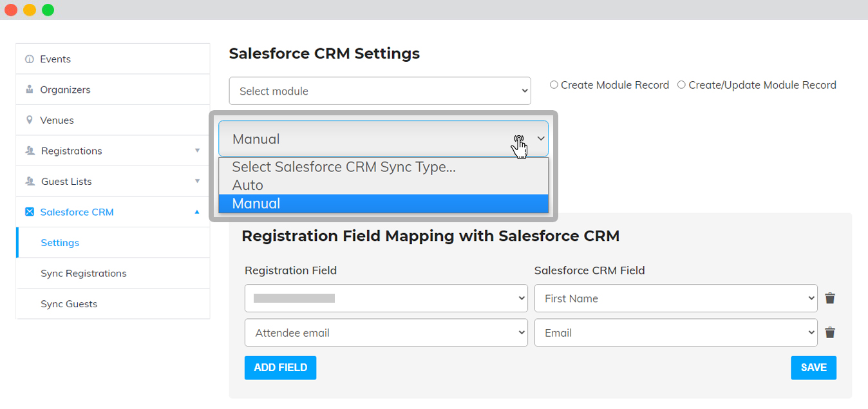The image size is (868, 409).
Task: Click Registration Field Mapping with Salesforce CRM heading
Action: 431,236
